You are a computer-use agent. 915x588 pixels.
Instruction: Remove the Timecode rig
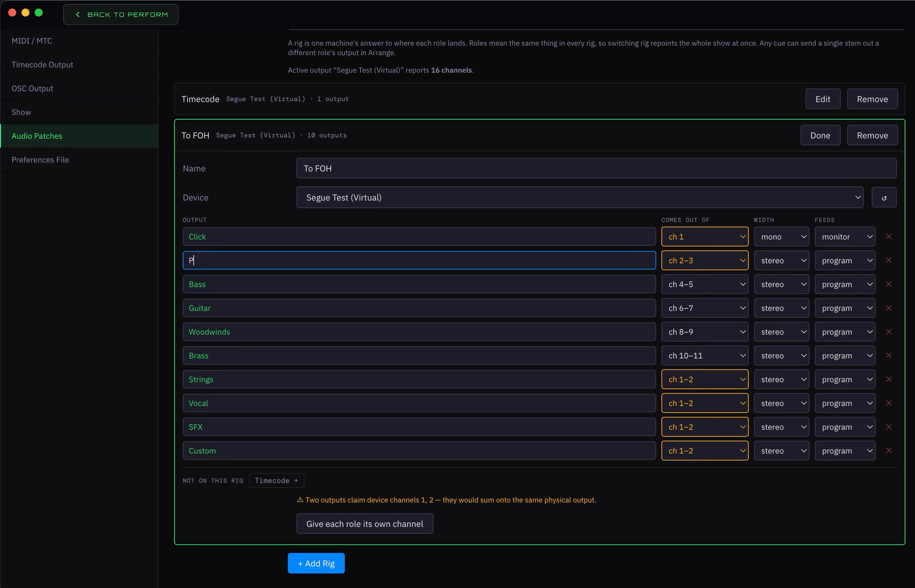click(x=872, y=99)
